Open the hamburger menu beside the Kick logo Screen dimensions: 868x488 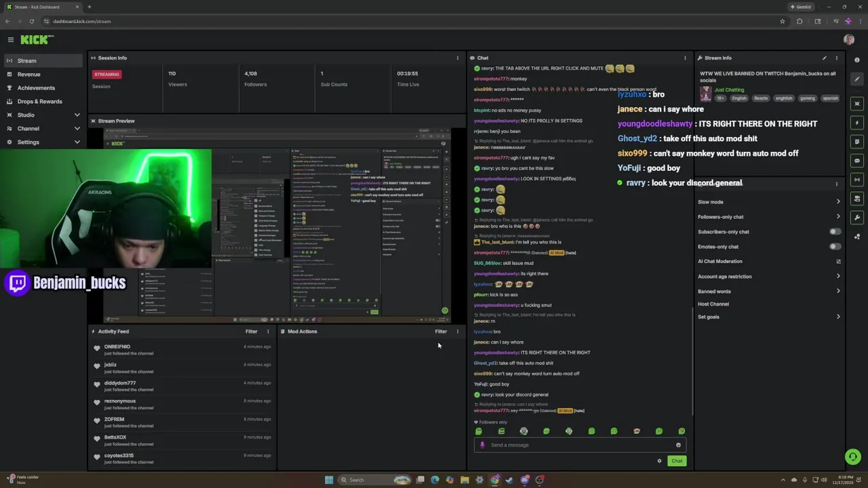(10, 40)
